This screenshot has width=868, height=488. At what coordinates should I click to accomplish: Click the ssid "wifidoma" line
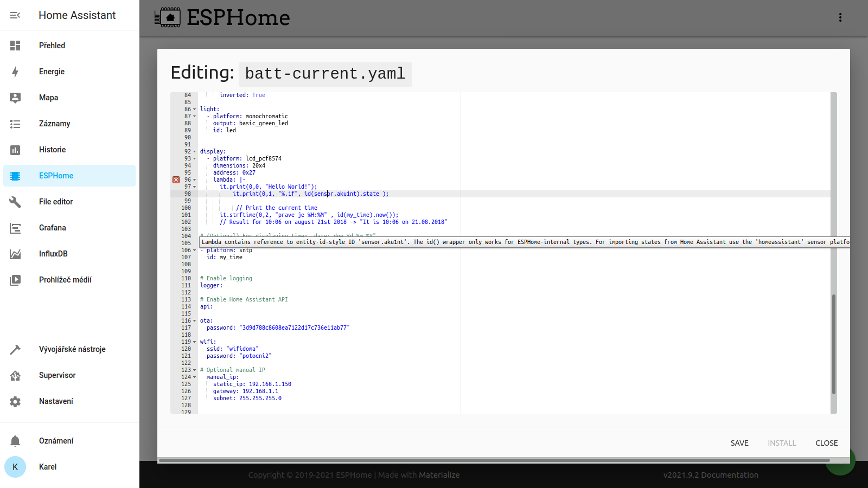tap(232, 349)
